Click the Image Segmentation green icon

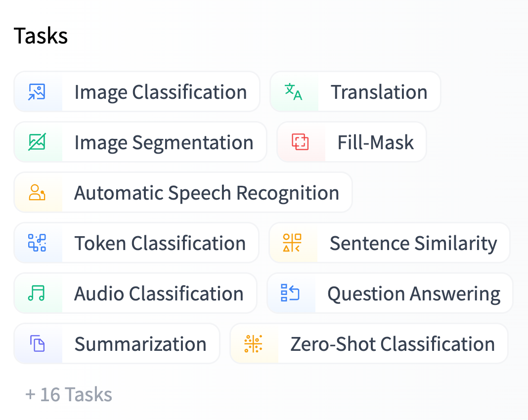37,142
